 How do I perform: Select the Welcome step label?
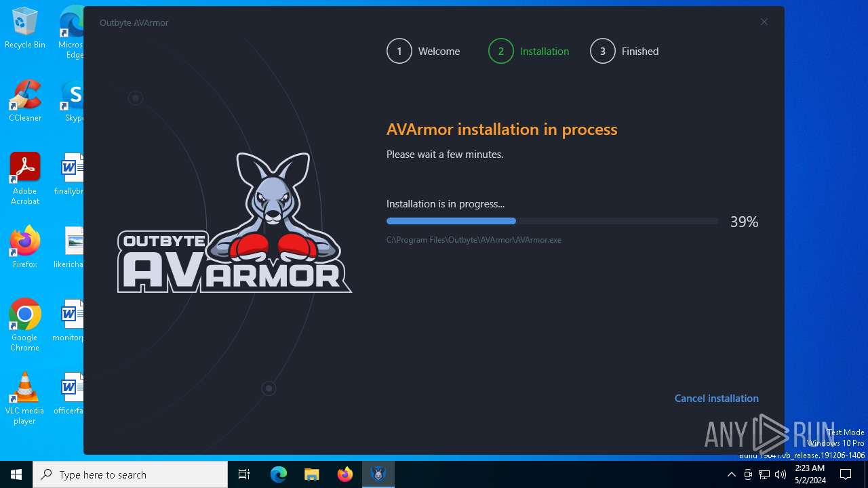(x=439, y=52)
